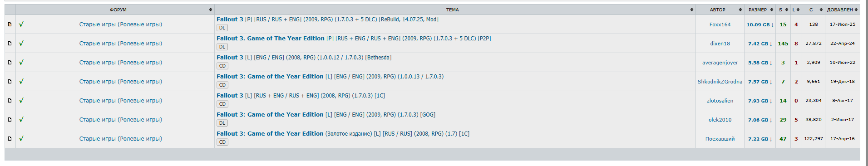
Task: Click the DL tag under GOG edition topic
Action: click(x=222, y=123)
